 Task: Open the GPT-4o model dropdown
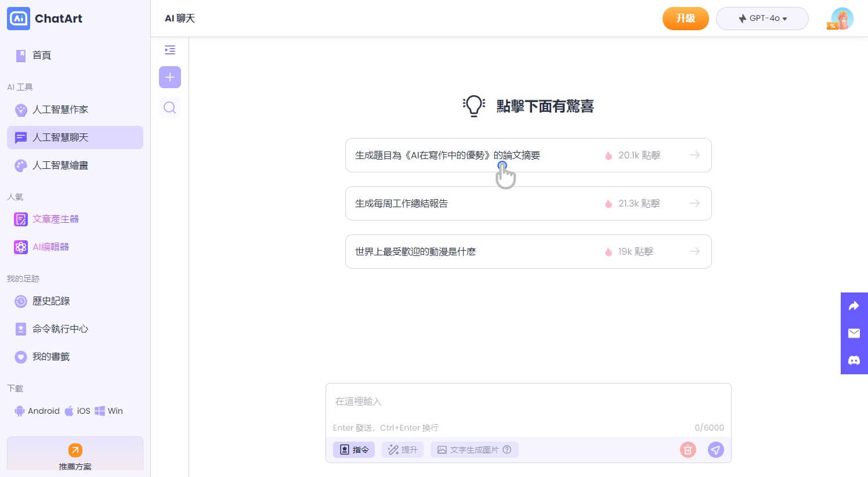(762, 19)
